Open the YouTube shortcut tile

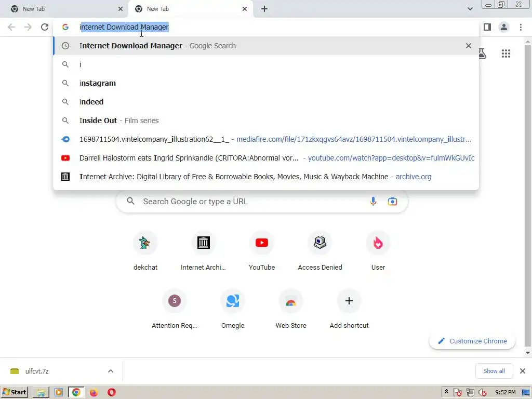pyautogui.click(x=262, y=251)
